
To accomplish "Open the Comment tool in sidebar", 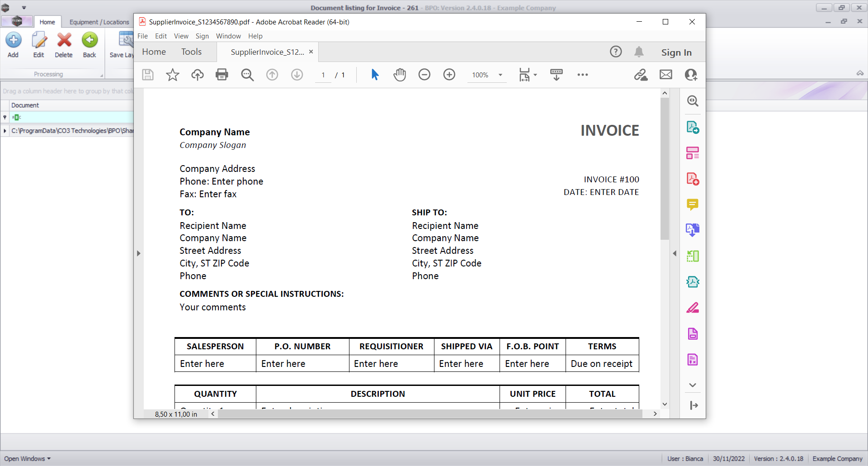I will (x=693, y=204).
